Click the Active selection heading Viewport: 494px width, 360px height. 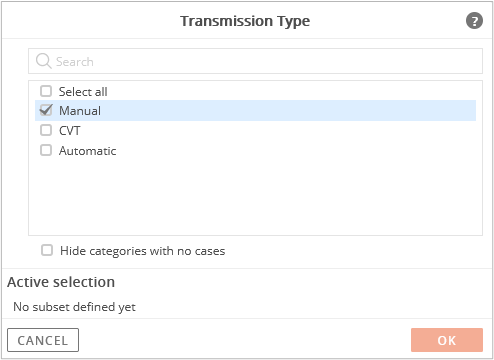(61, 282)
